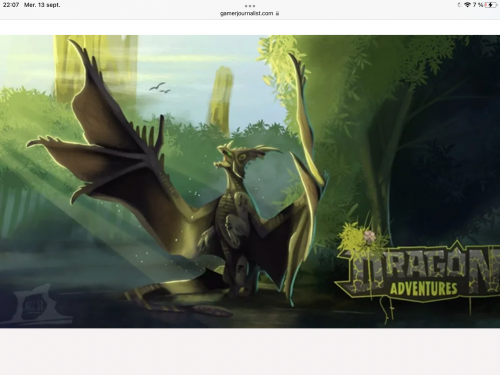Open the three-dot multitasking menu at top
500x375 pixels.
coord(250,6)
